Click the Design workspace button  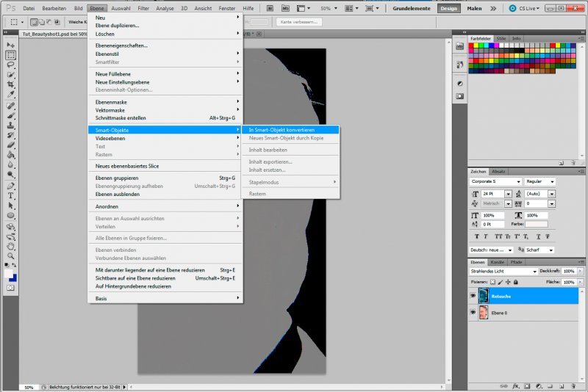pyautogui.click(x=448, y=8)
